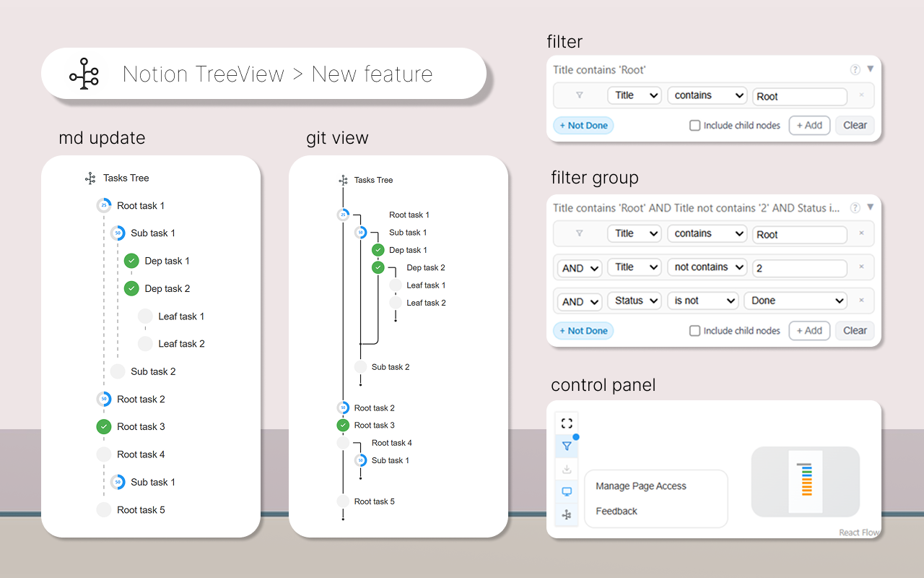The width and height of the screenshot is (924, 578).
Task: Select 'Root task 5' in git view tree
Action: 374,501
